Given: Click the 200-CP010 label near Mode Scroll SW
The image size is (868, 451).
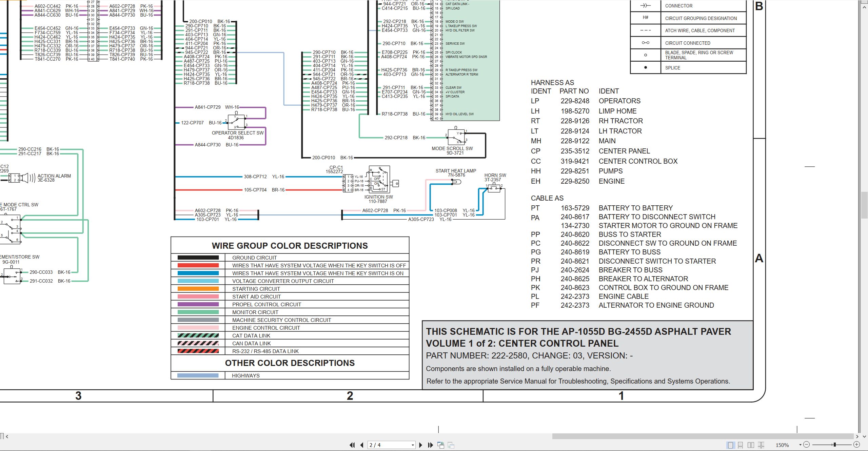Looking at the screenshot, I should pyautogui.click(x=323, y=158).
